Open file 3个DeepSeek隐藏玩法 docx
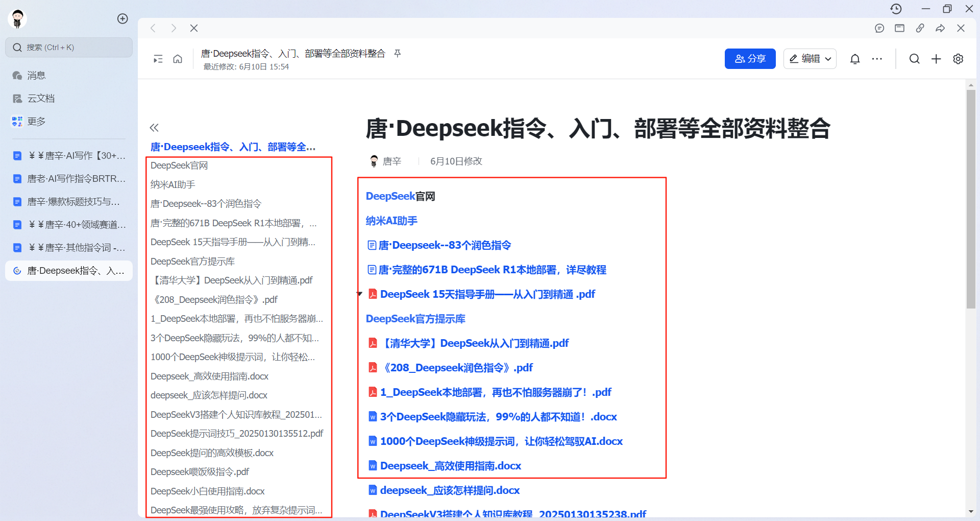The width and height of the screenshot is (980, 521). [493, 417]
